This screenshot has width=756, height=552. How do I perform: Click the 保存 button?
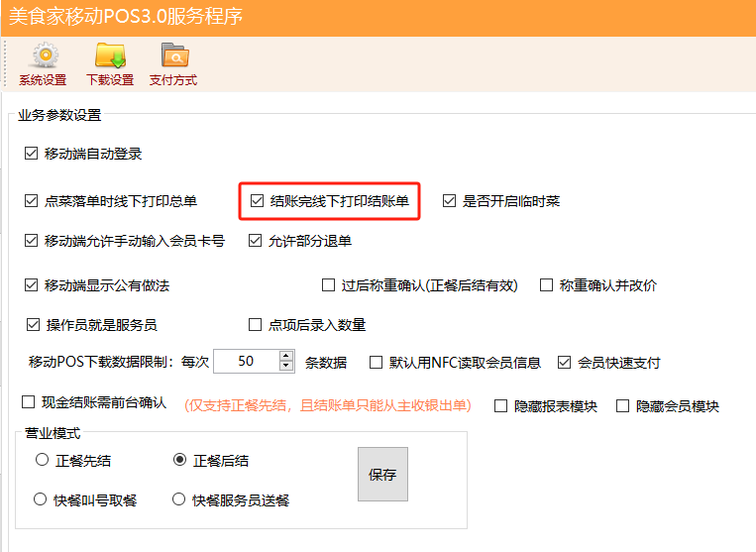[x=382, y=475]
